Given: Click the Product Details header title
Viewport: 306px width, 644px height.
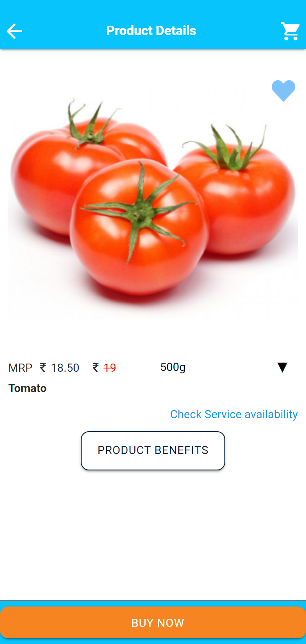Looking at the screenshot, I should coord(151,31).
